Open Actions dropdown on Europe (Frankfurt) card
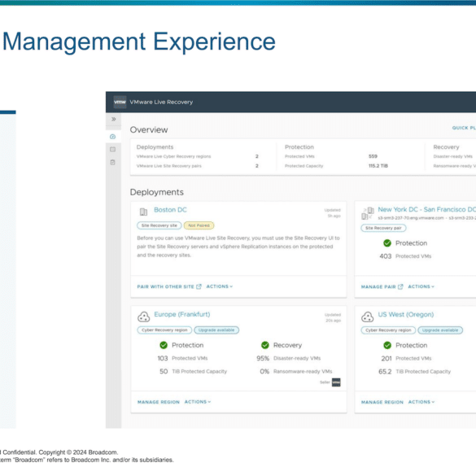Viewport: 476px width, 476px height. tap(198, 402)
